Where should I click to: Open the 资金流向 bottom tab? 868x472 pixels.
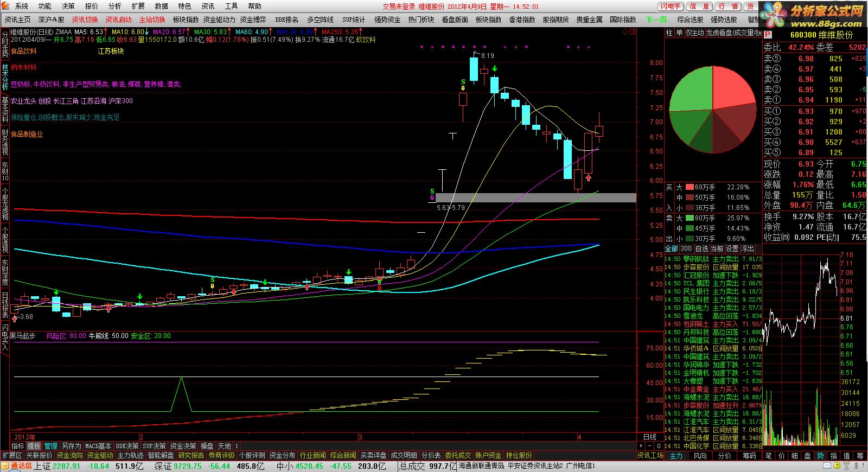tap(69, 456)
